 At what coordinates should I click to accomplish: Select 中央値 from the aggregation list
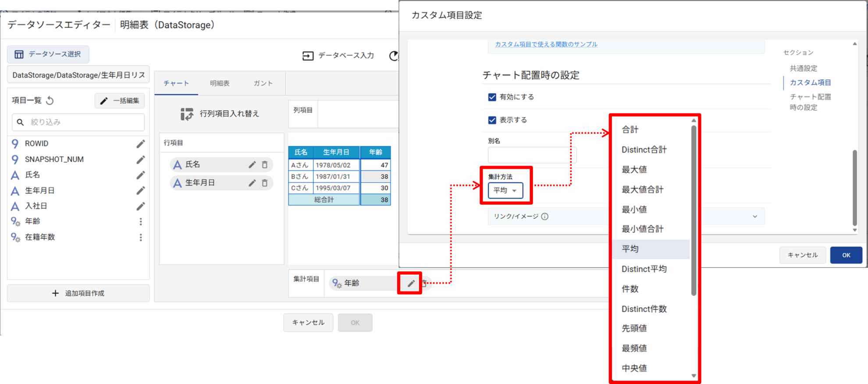[634, 368]
